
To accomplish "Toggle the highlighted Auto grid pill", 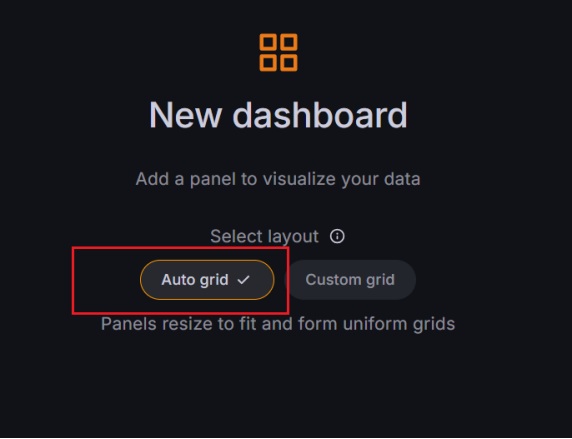I will (x=207, y=280).
